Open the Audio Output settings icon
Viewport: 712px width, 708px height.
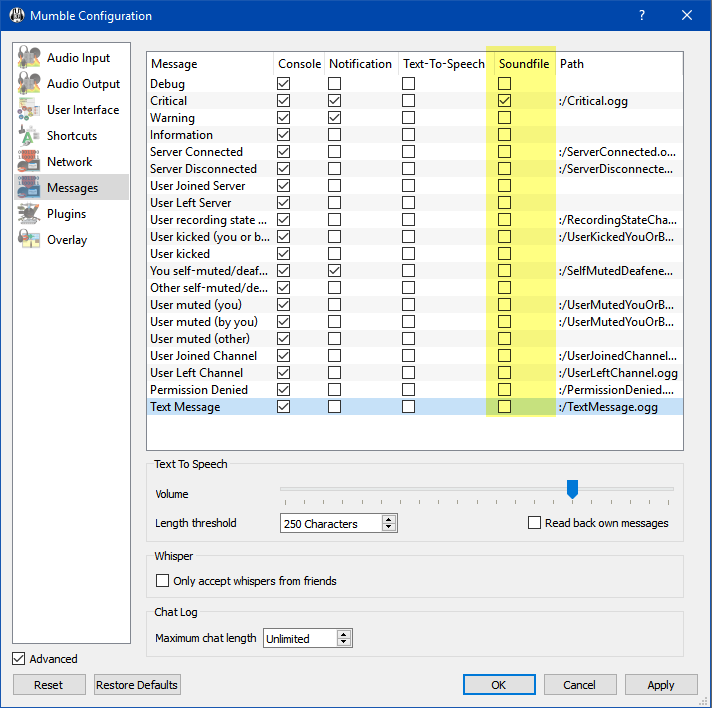pos(29,84)
